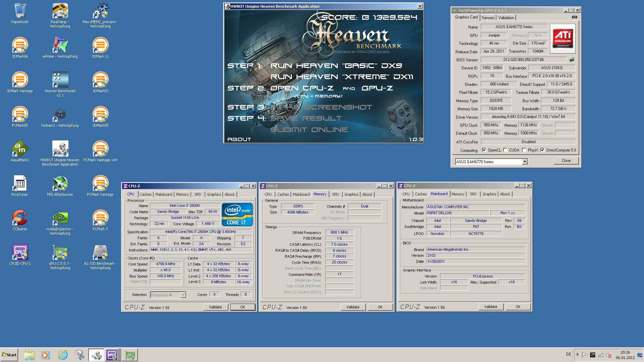Click DE language indicator in taskbar
The height and width of the screenshot is (362, 644).
569,354
